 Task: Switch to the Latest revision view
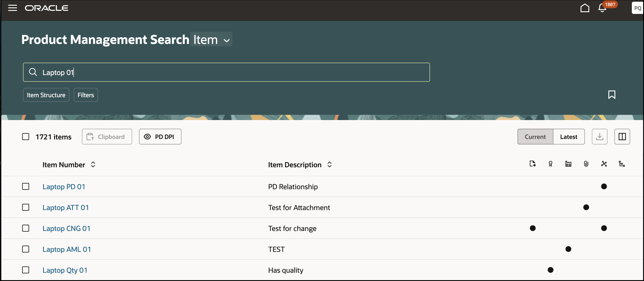tap(569, 137)
